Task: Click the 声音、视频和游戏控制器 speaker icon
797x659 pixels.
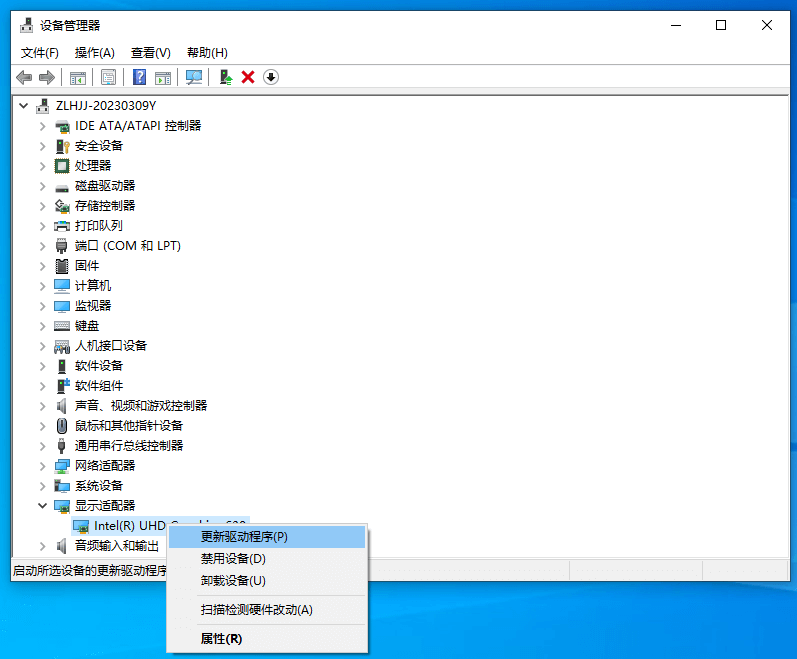Action: [x=62, y=406]
